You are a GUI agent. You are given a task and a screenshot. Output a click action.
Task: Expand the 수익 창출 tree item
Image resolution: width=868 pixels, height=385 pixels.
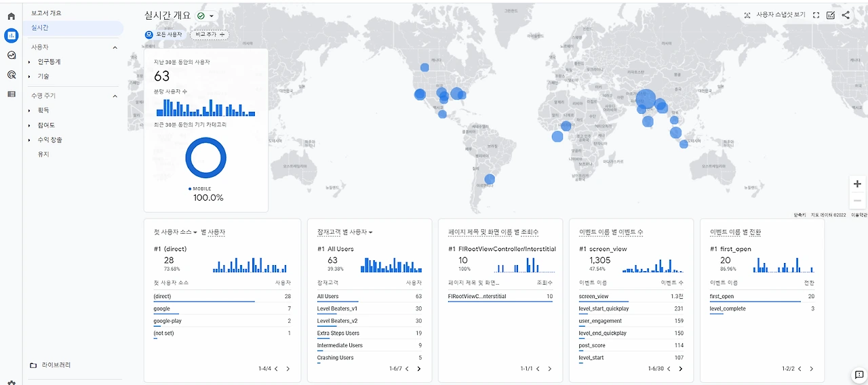click(x=30, y=140)
